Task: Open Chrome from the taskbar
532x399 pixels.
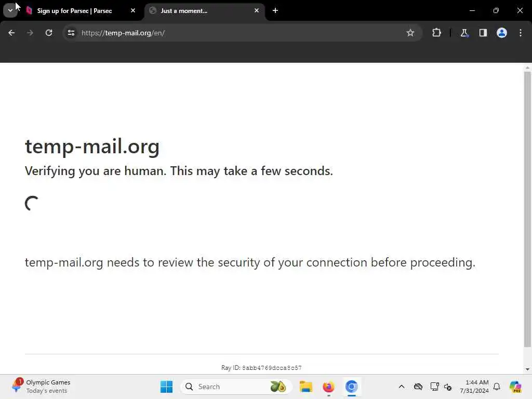Action: (x=352, y=387)
